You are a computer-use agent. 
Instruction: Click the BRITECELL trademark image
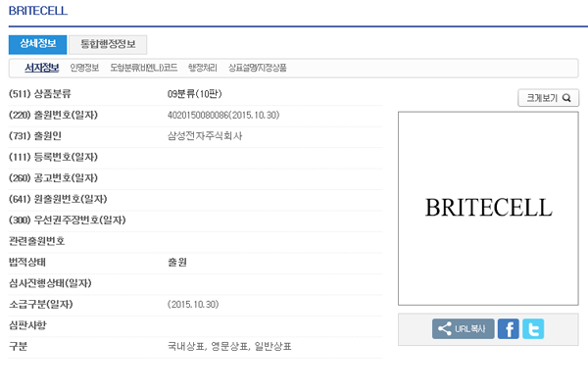click(x=488, y=208)
